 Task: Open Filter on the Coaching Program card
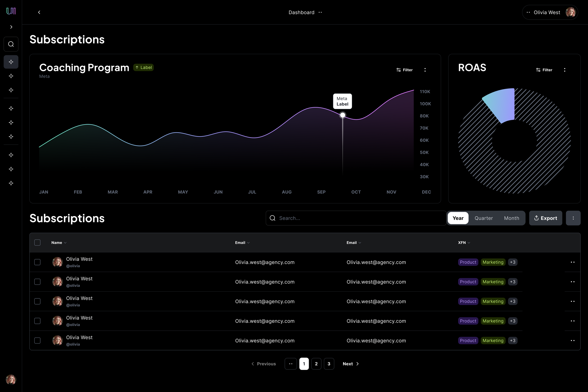click(x=405, y=70)
